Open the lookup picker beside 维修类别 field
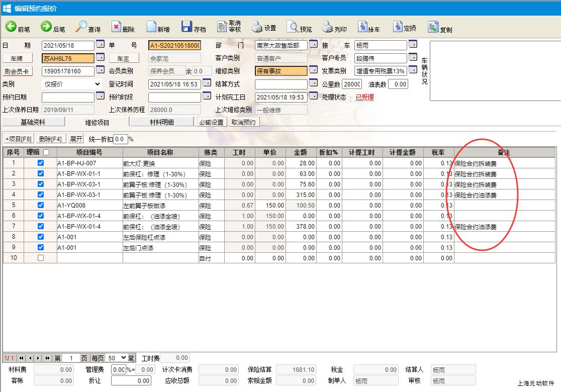Image resolution: width=561 pixels, height=392 pixels. point(313,70)
